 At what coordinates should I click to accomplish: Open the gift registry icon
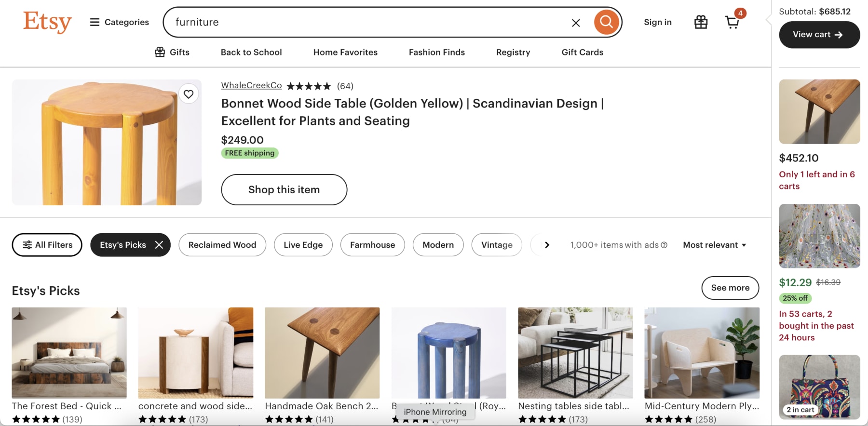click(x=701, y=22)
